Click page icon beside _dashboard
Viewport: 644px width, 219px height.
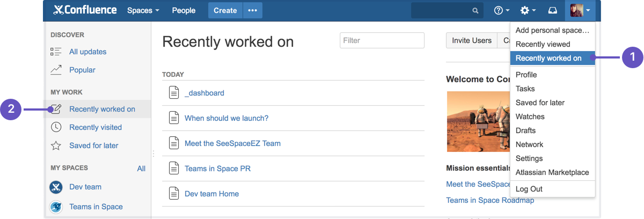pyautogui.click(x=173, y=92)
